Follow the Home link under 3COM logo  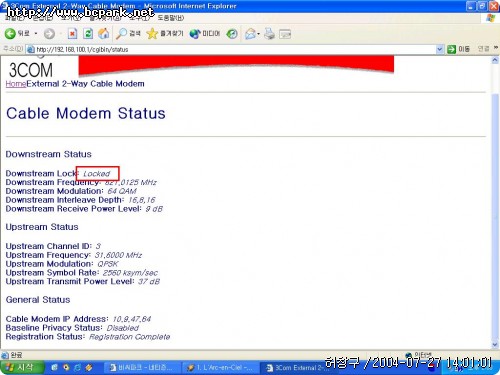pos(16,84)
